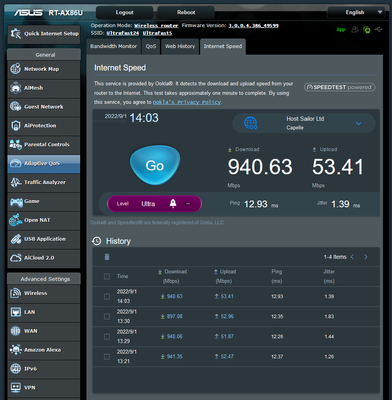Image resolution: width=392 pixels, height=400 pixels.
Task: Open the AiMesh icon
Action: coord(15,88)
